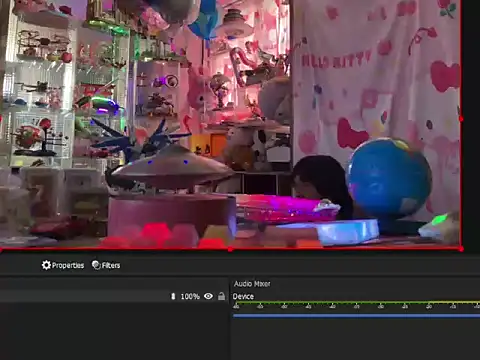
Task: Open the Filters dialog for the source
Action: [106, 265]
